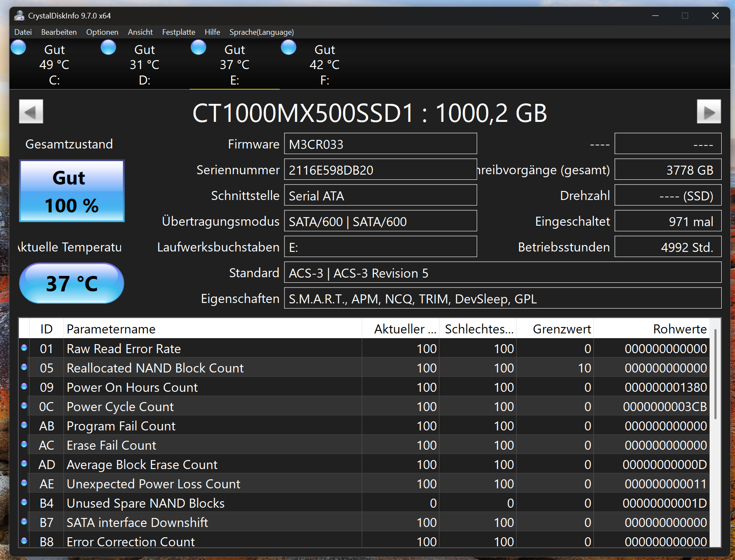
Task: Click the Betriebsstunden value 4992 Std.
Action: coord(668,247)
